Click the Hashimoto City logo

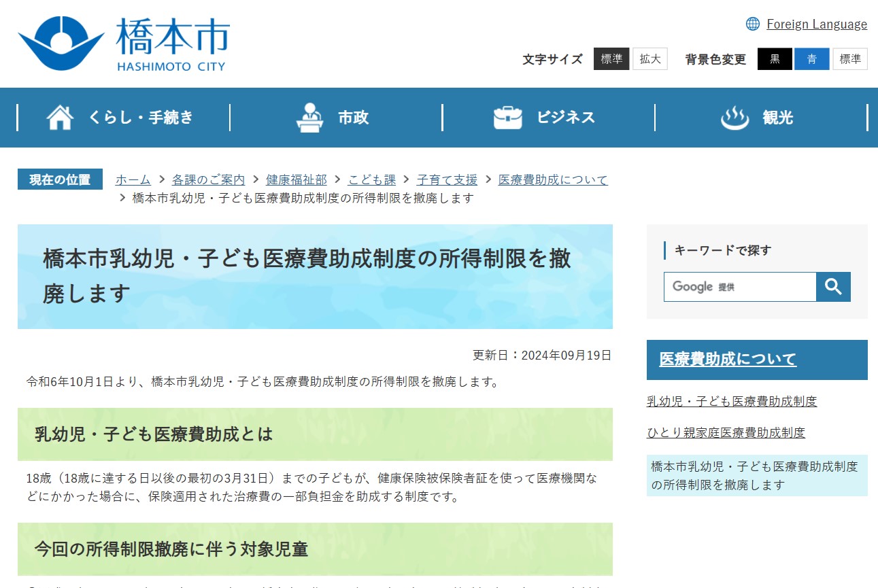(124, 44)
